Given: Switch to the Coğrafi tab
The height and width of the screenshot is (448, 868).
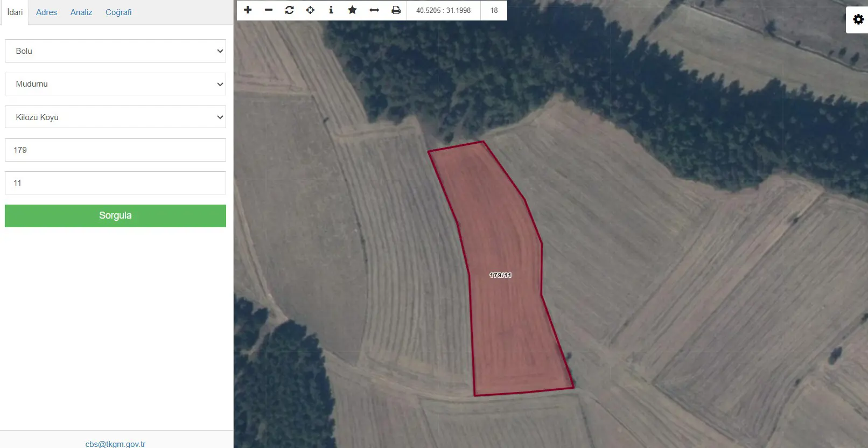Looking at the screenshot, I should click(x=118, y=12).
